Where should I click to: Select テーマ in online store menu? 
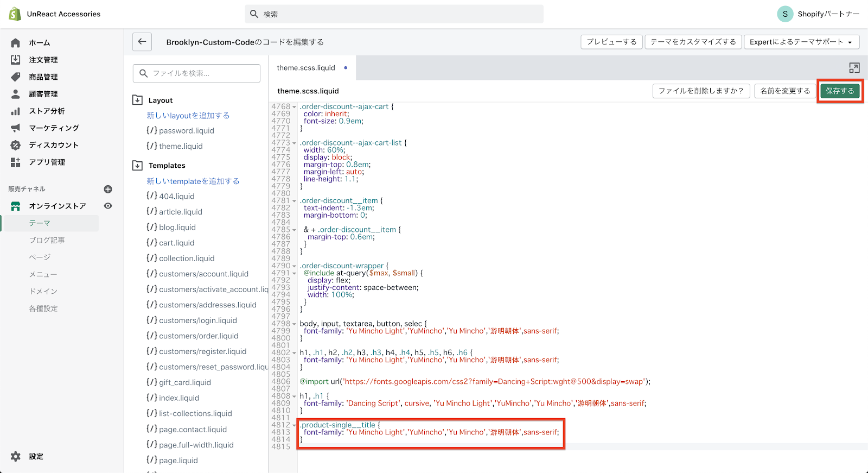point(40,223)
